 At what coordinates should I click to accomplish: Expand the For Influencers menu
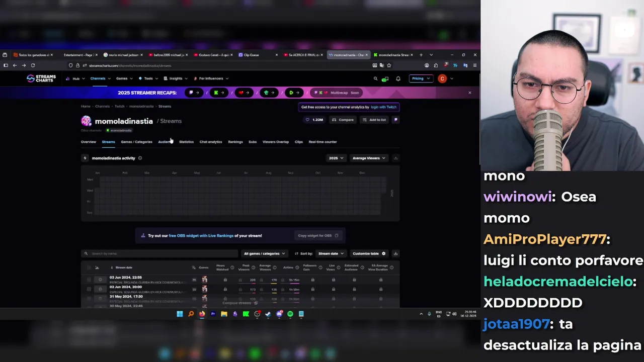coord(211,78)
